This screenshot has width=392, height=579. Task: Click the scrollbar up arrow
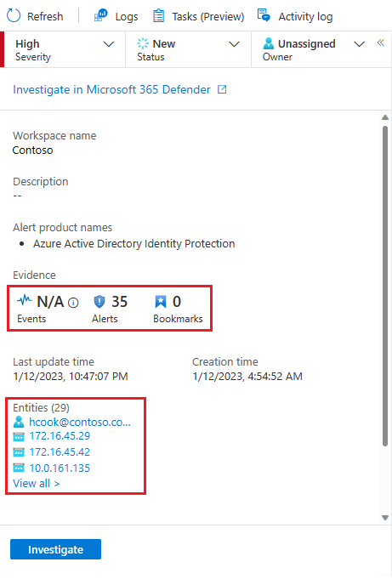385,117
